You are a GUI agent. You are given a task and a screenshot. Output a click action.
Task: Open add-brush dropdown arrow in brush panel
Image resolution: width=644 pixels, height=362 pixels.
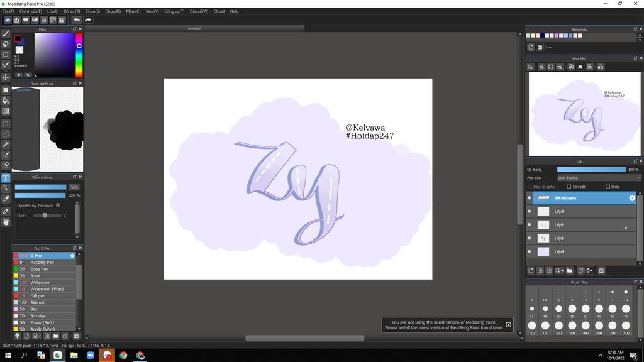[40, 336]
